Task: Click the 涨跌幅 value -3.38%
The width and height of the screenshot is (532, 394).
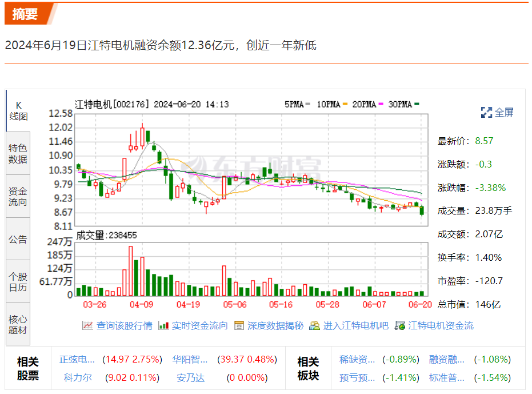Action: click(x=491, y=188)
